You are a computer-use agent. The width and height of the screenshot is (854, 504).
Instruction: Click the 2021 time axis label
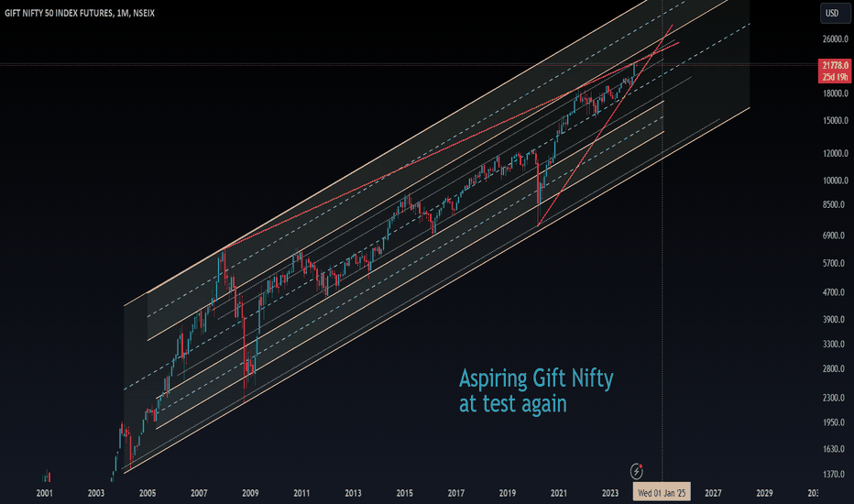[x=559, y=493]
